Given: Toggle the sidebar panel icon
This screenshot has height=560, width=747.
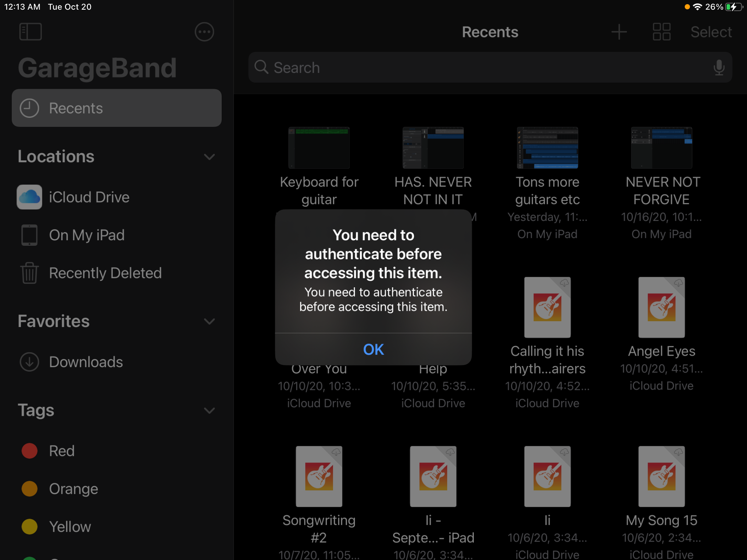Looking at the screenshot, I should tap(30, 32).
